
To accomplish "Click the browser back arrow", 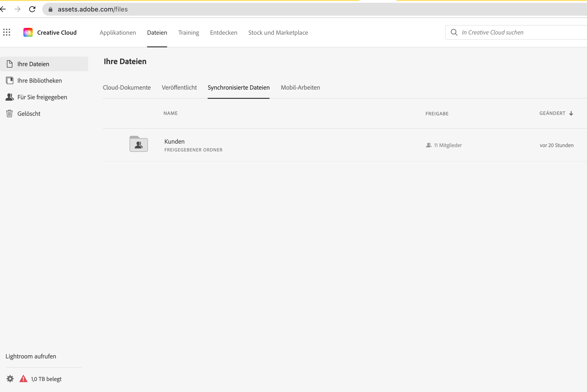I will (x=3, y=9).
